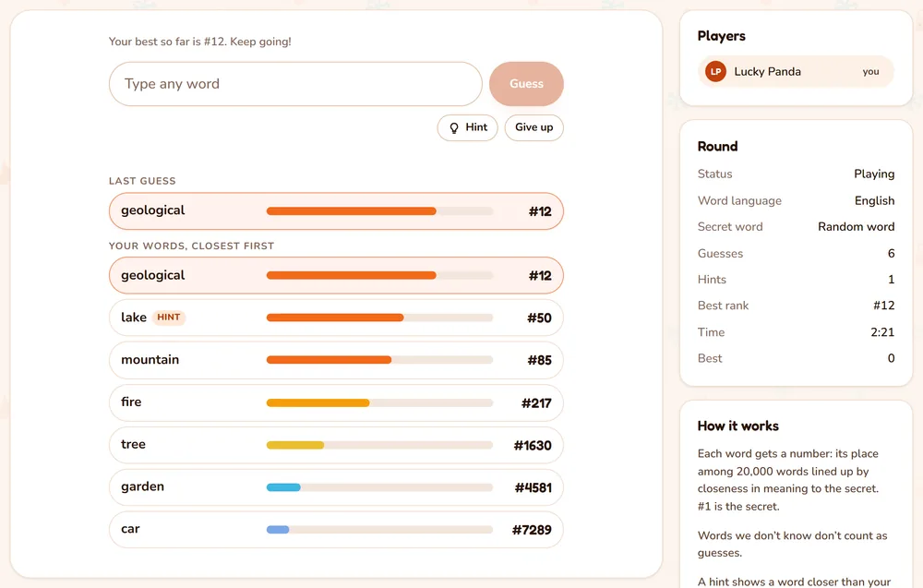923x588 pixels.
Task: Click the 'tree' word in the list
Action: (133, 444)
